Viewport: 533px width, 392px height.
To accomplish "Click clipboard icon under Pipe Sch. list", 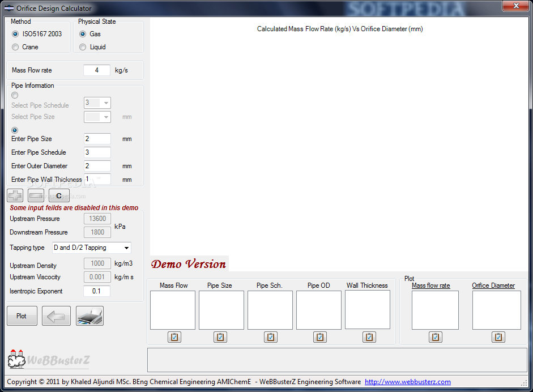I will pos(271,337).
